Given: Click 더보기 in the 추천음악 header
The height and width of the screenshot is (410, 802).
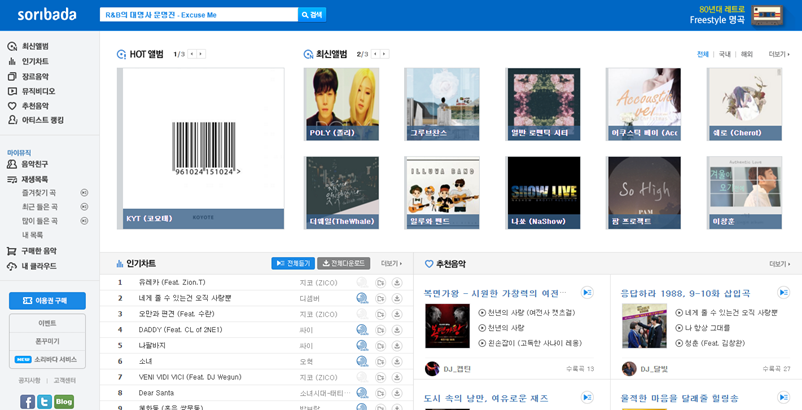Looking at the screenshot, I should coord(779,264).
